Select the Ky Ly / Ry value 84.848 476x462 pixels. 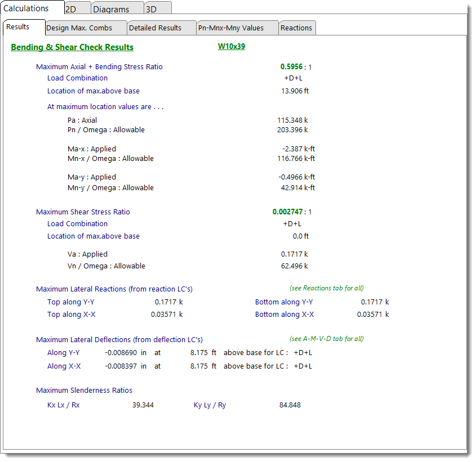click(x=290, y=405)
